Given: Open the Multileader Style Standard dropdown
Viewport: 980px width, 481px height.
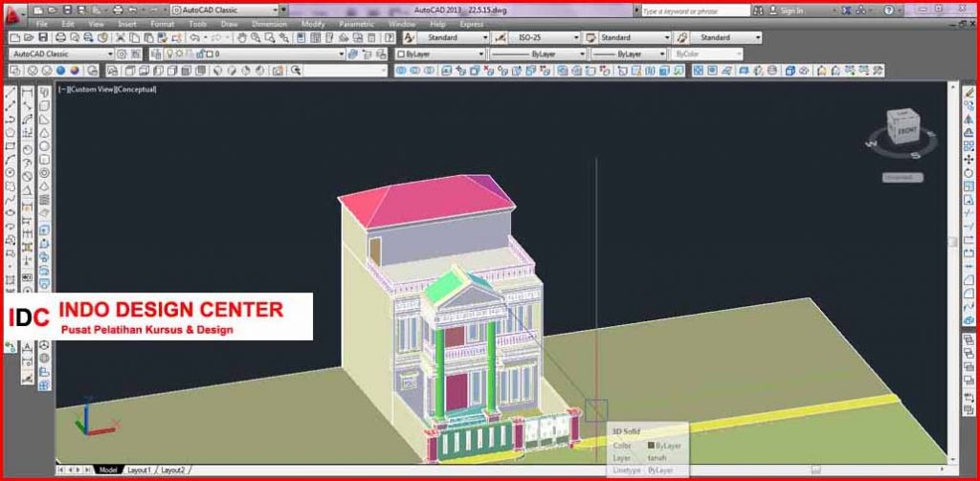Looking at the screenshot, I should [725, 38].
